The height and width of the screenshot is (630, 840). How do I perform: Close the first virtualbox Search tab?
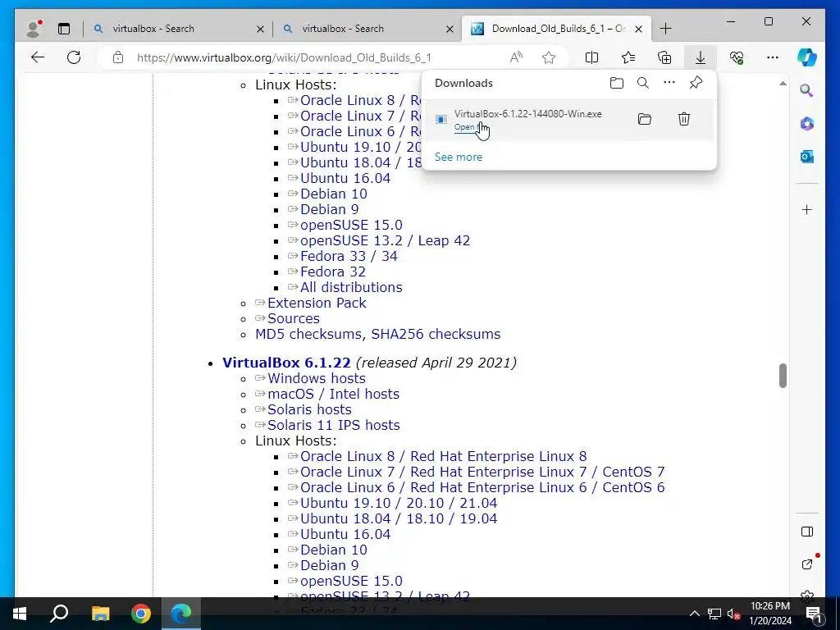tap(260, 29)
